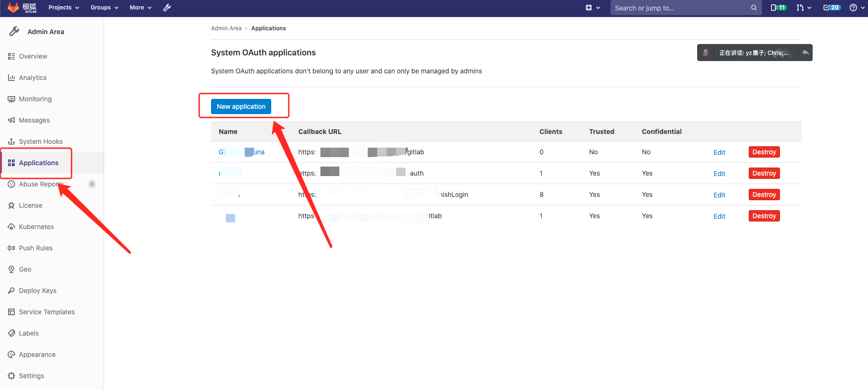Click the License sidebar icon
This screenshot has height=390, width=868.
(x=11, y=205)
